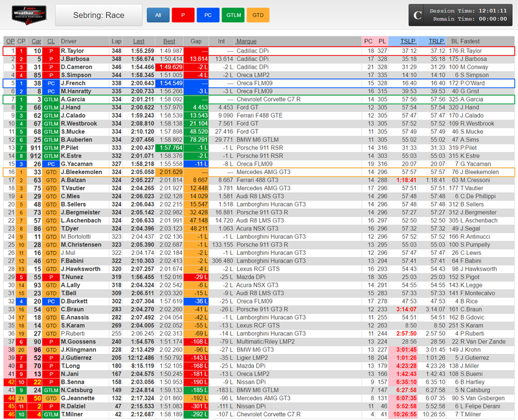Click driver J.Klingmann

[78, 350]
